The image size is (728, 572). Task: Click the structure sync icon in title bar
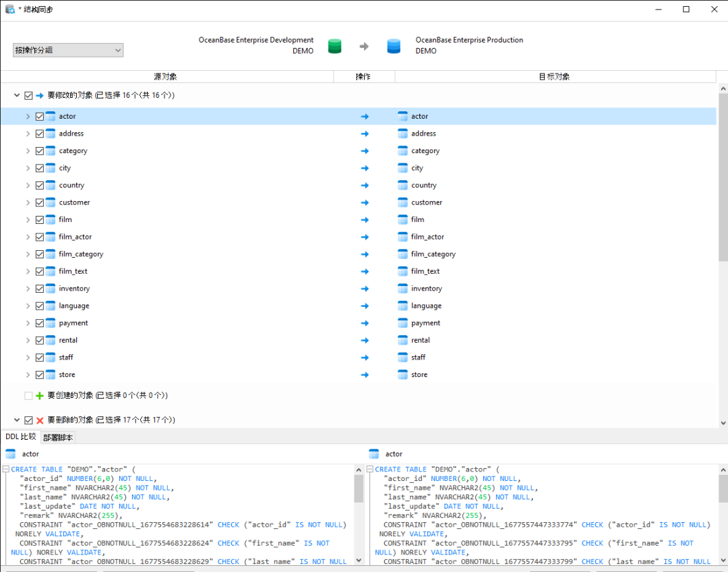click(x=9, y=9)
